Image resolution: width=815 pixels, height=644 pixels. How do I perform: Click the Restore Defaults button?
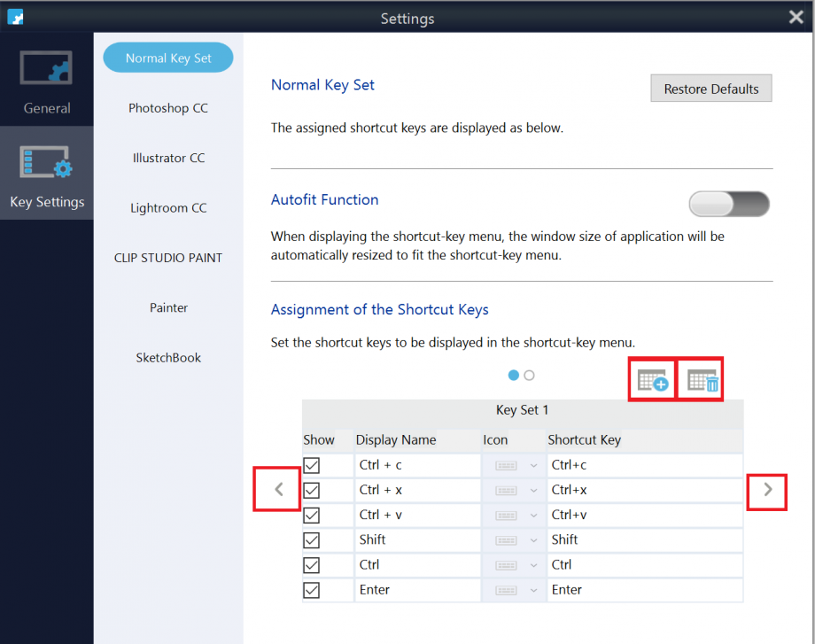[711, 89]
